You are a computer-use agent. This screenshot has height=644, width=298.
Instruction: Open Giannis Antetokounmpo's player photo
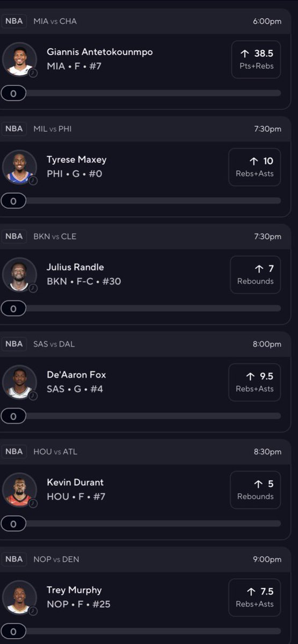pos(19,60)
